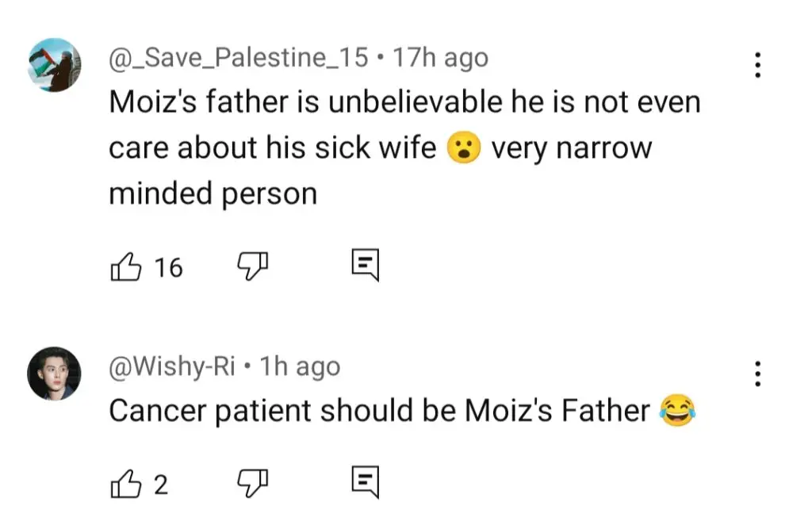Click the like count of 2

(161, 483)
